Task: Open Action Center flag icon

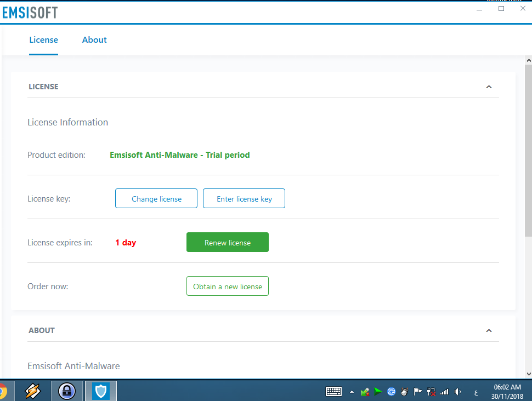Action: pyautogui.click(x=418, y=392)
